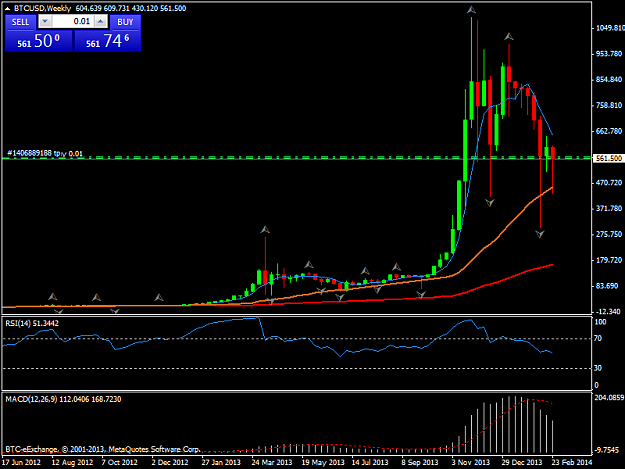Click the RSI(14) 51.3442 indicator label

click(32, 323)
